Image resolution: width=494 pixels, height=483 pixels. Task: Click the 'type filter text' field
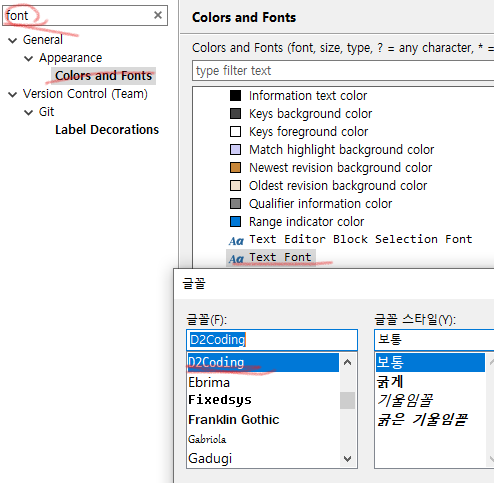(x=343, y=71)
